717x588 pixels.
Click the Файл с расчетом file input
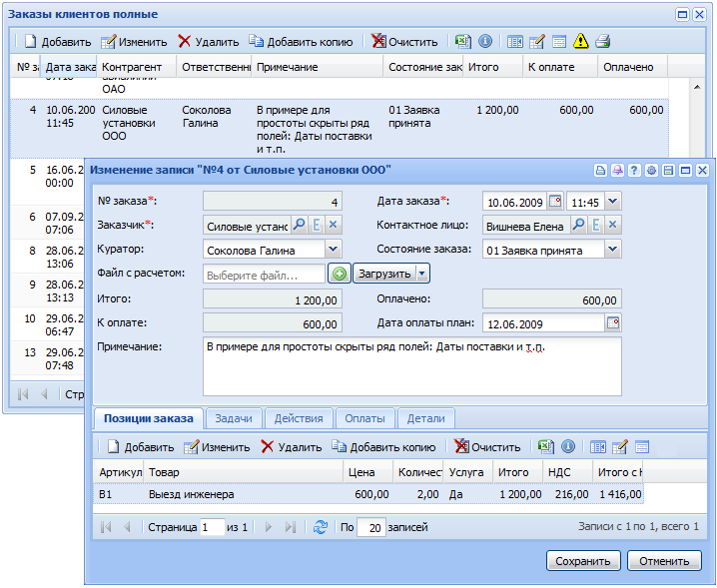(x=264, y=275)
